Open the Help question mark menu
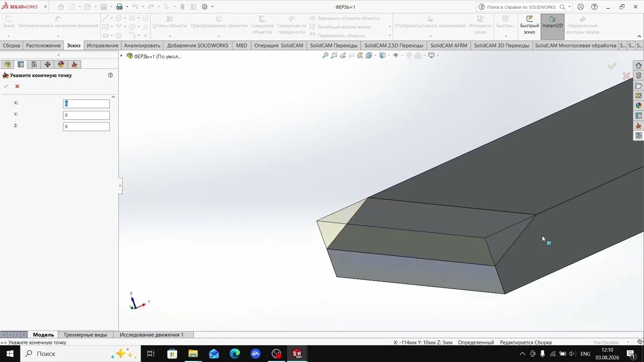The height and width of the screenshot is (362, 644). 594,7
